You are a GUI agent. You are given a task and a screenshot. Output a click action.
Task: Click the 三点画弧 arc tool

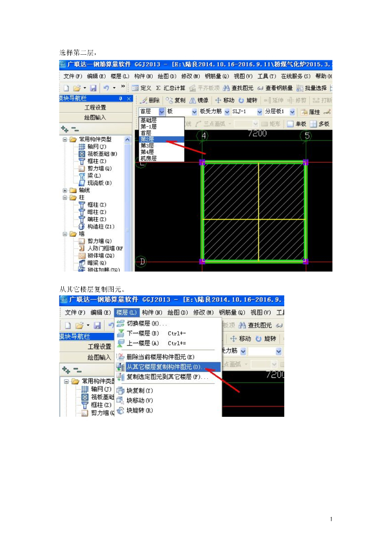(210, 124)
